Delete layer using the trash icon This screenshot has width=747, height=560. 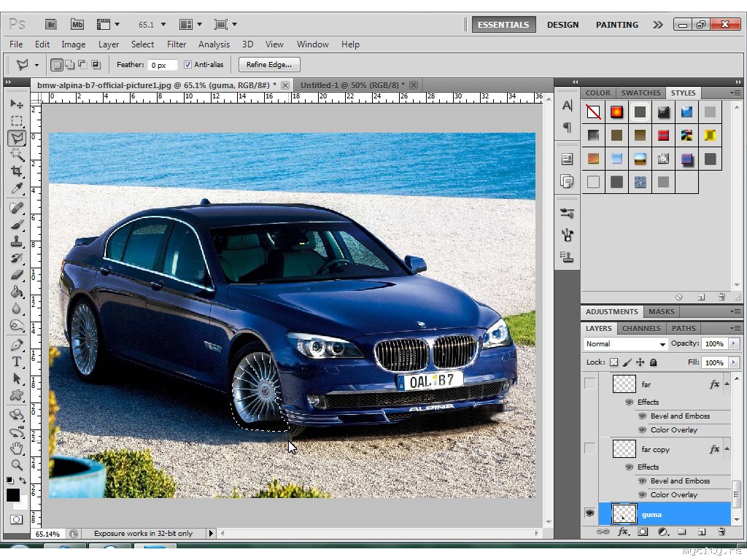pos(721,532)
